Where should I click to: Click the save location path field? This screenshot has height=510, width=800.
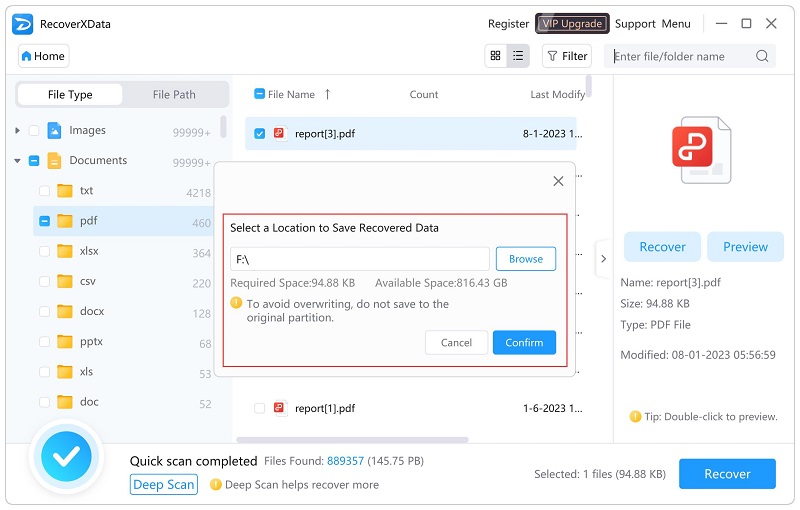(360, 259)
